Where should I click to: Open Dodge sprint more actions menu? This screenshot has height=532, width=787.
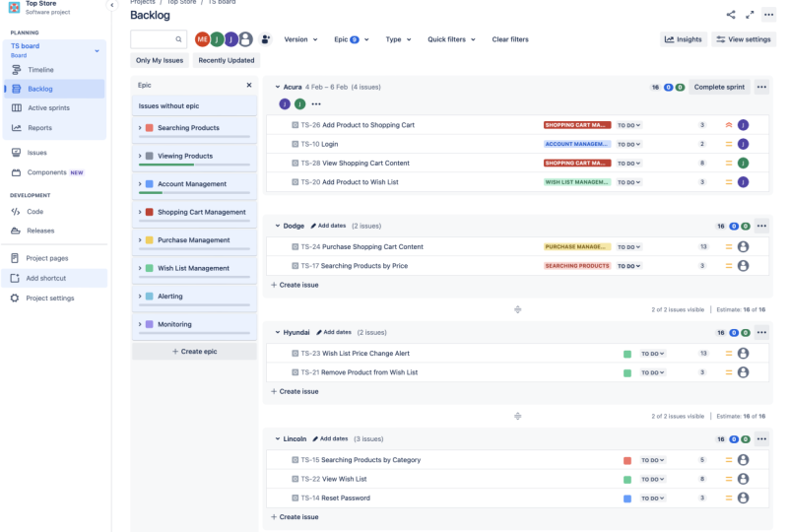click(x=761, y=226)
